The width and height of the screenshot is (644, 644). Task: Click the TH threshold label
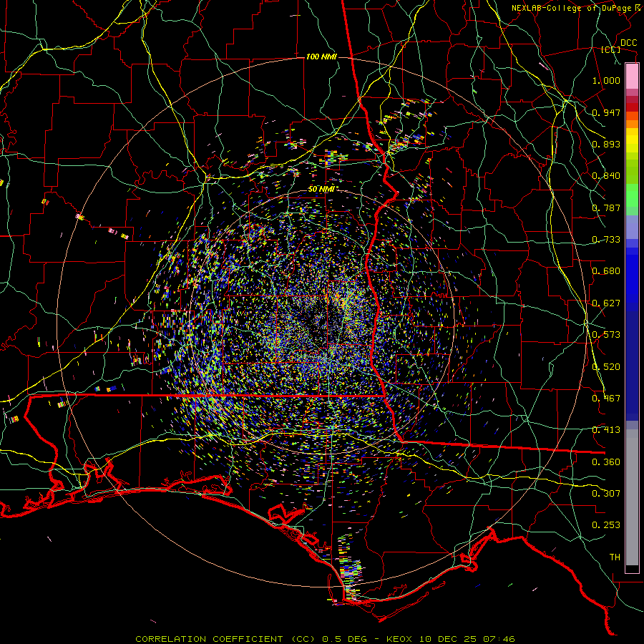pos(615,557)
